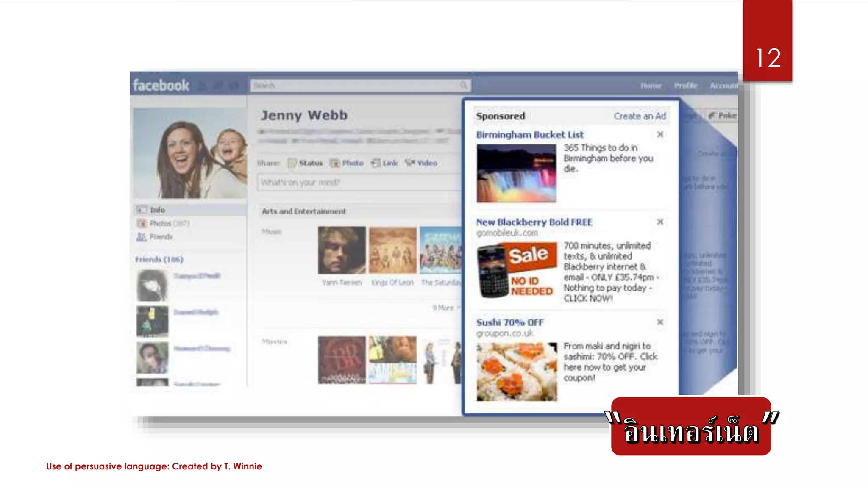Go to the Profile menu item
868x488 pixels.
[x=685, y=86]
